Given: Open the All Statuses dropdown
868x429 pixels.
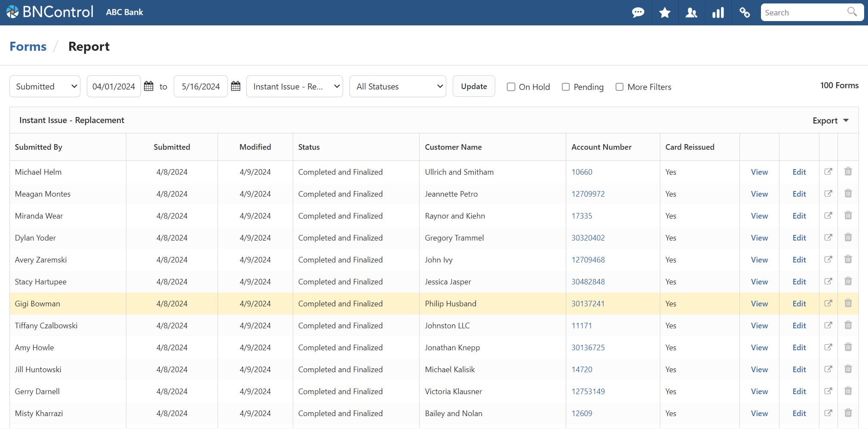Looking at the screenshot, I should point(398,86).
